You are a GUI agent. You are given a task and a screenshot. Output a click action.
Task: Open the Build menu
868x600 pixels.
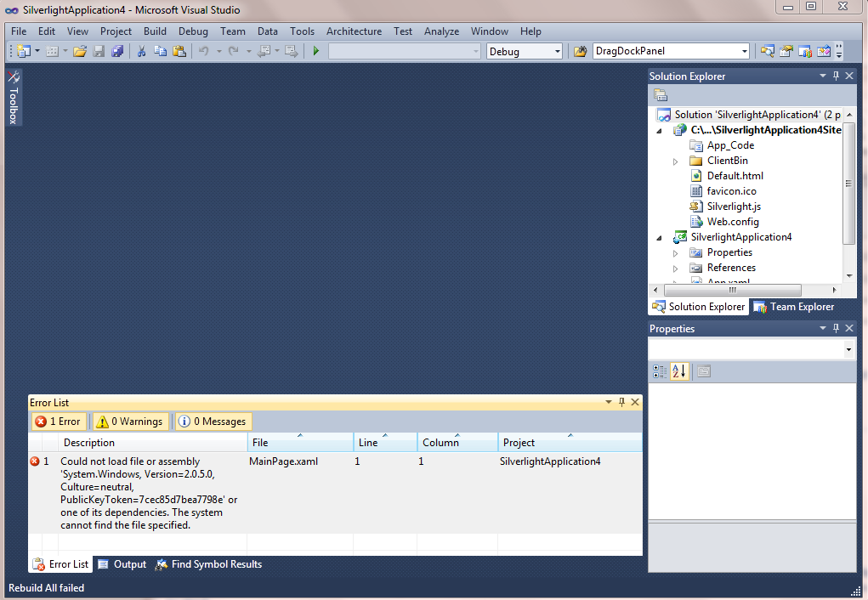click(155, 31)
